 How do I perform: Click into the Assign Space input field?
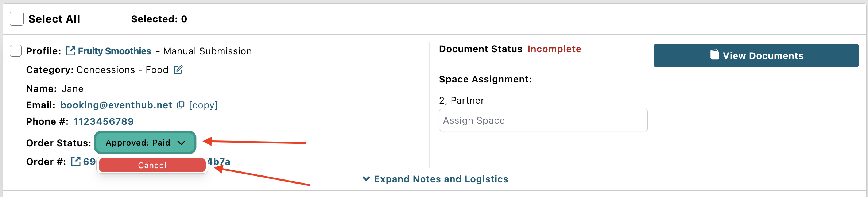point(543,120)
